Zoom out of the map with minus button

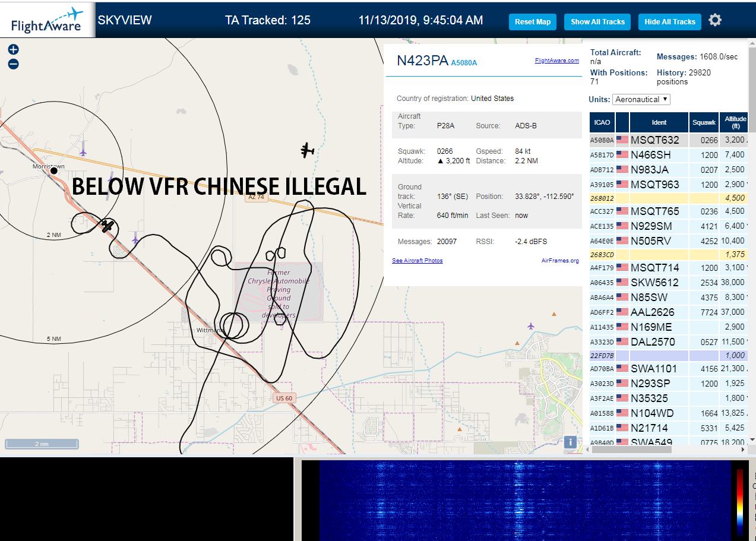(13, 64)
